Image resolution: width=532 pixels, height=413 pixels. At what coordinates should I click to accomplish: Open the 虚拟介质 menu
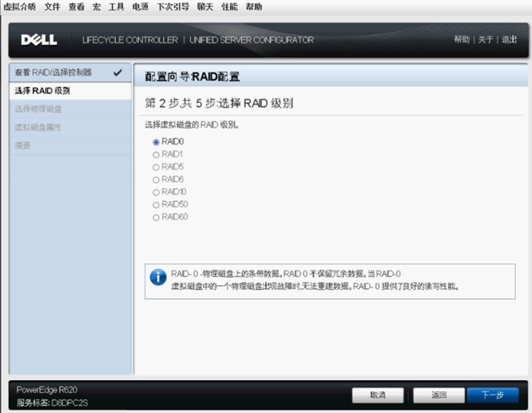tap(20, 7)
